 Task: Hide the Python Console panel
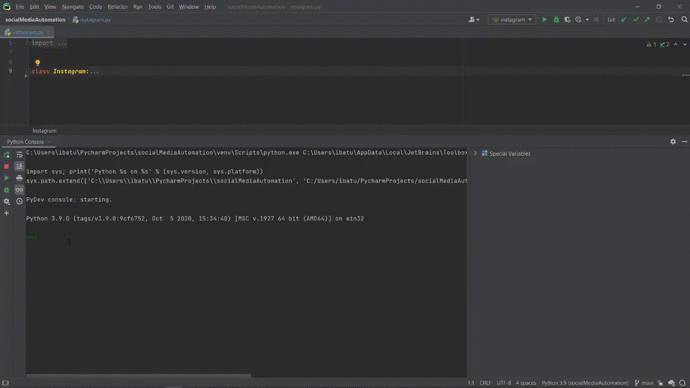click(684, 142)
